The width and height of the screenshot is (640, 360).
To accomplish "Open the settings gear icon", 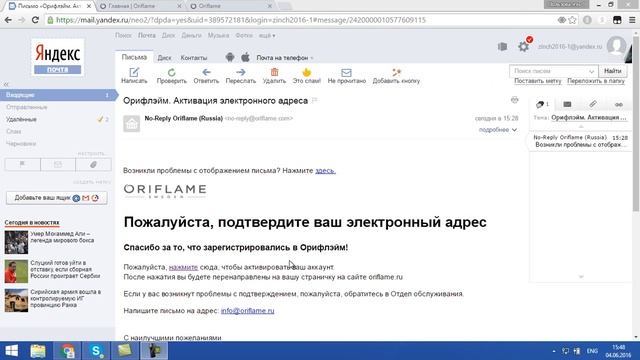I will click(x=523, y=47).
